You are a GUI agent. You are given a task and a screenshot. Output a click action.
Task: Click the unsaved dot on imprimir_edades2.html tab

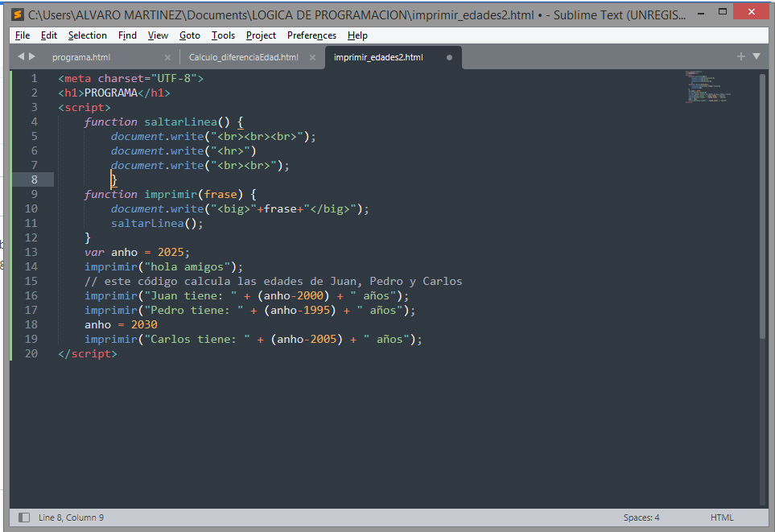tap(449, 57)
